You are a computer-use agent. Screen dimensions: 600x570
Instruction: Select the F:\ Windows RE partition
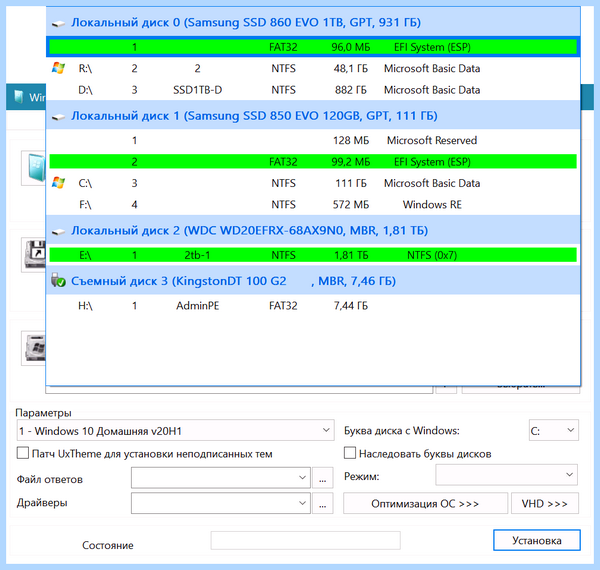coord(313,205)
